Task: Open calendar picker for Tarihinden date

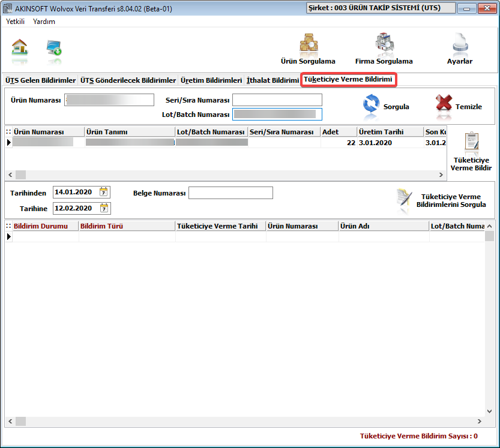Action: pyautogui.click(x=104, y=192)
